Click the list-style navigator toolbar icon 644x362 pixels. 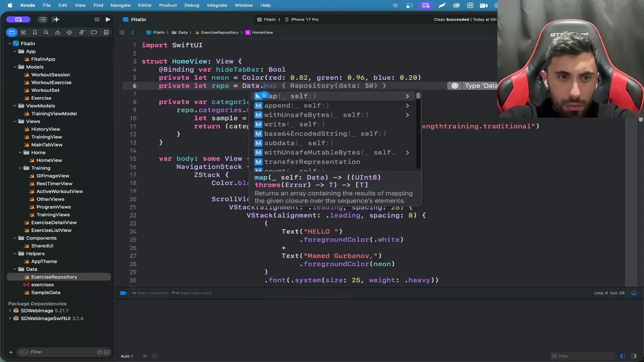coord(43,20)
